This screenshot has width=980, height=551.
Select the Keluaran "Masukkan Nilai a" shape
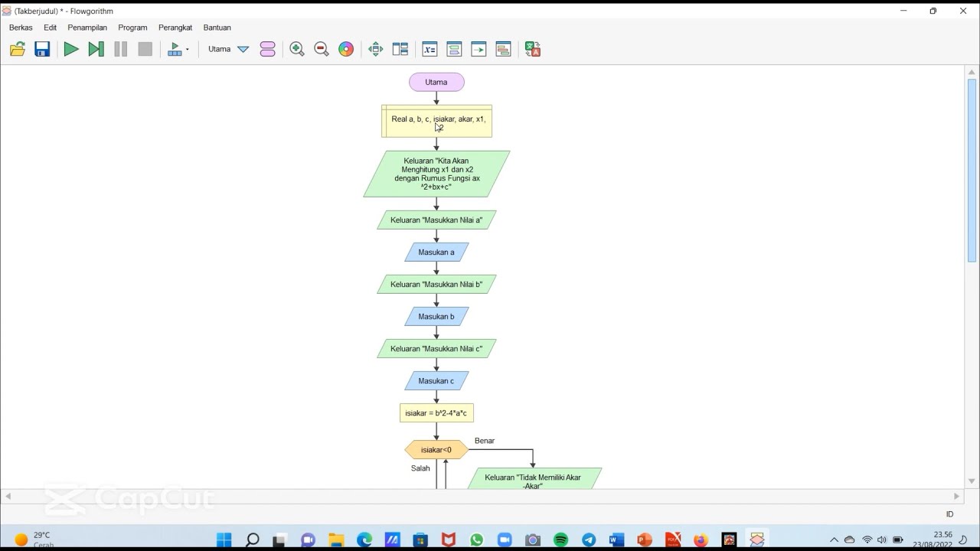coord(436,220)
